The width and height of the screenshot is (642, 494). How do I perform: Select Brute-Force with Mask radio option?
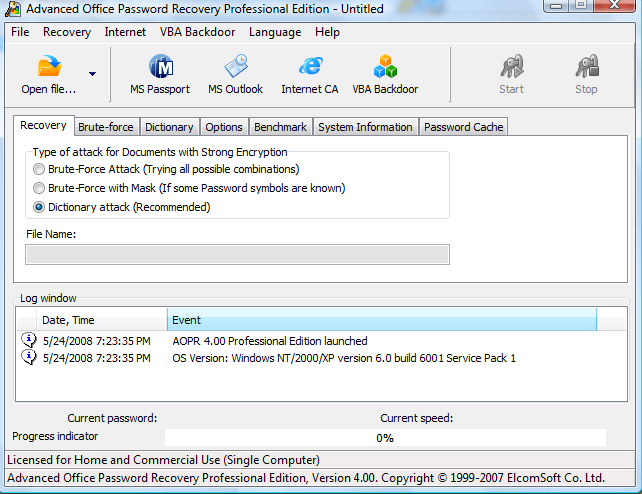[x=39, y=188]
